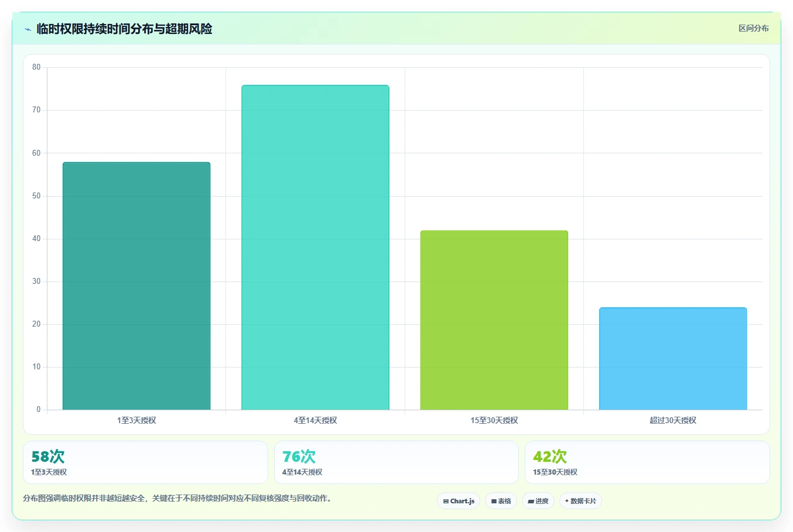
Task: Select the 进度 tag chip
Action: coord(538,501)
